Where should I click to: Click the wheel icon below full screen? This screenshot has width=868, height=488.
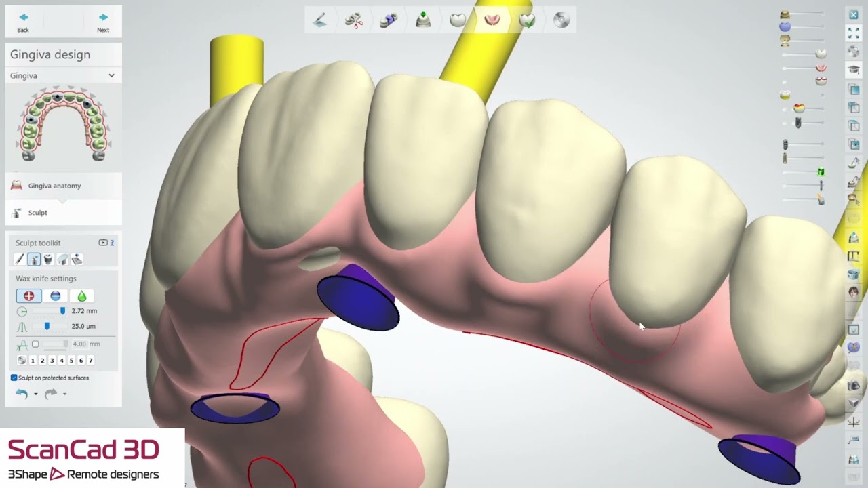click(854, 51)
